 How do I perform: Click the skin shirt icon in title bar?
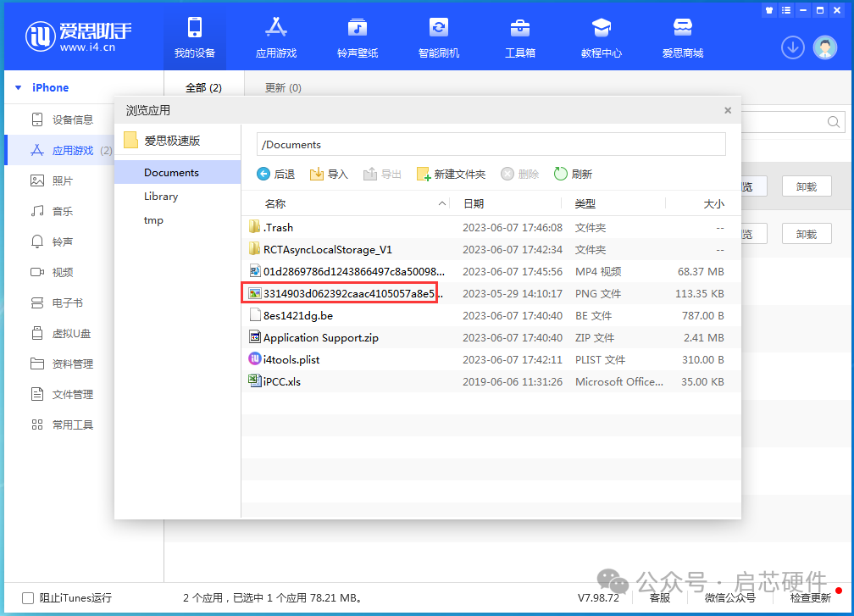pos(769,10)
